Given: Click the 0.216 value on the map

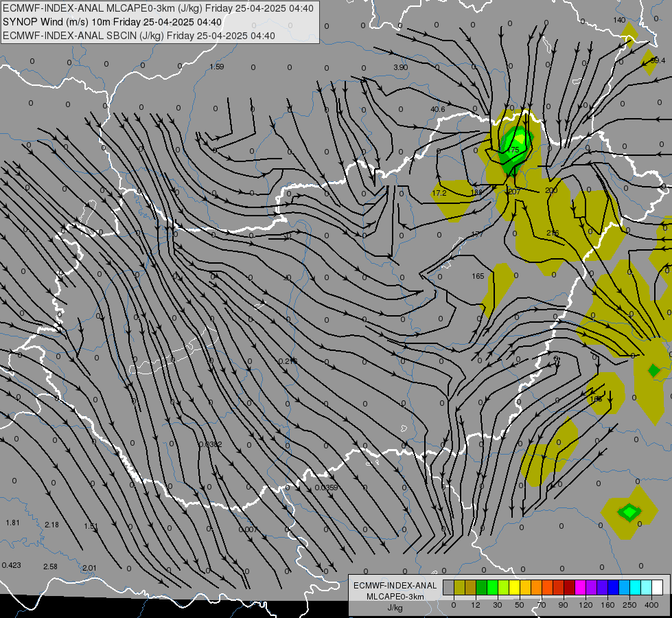Looking at the screenshot, I should click(288, 361).
